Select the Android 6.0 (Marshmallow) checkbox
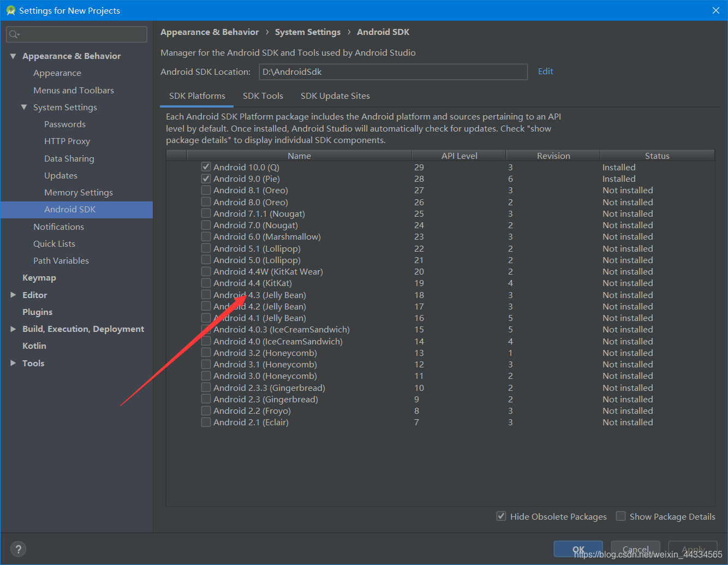 206,236
